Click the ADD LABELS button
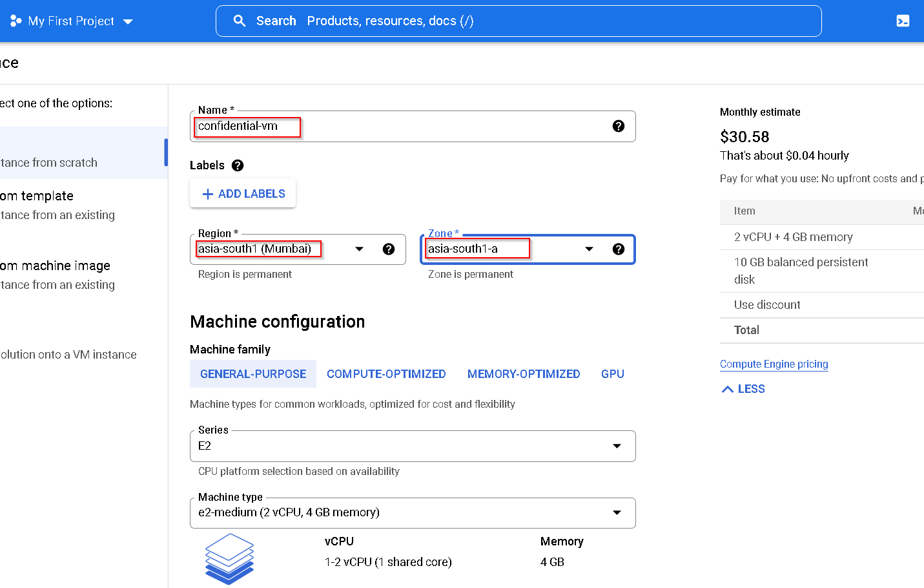Screen dimensions: 924x588 point(243,194)
